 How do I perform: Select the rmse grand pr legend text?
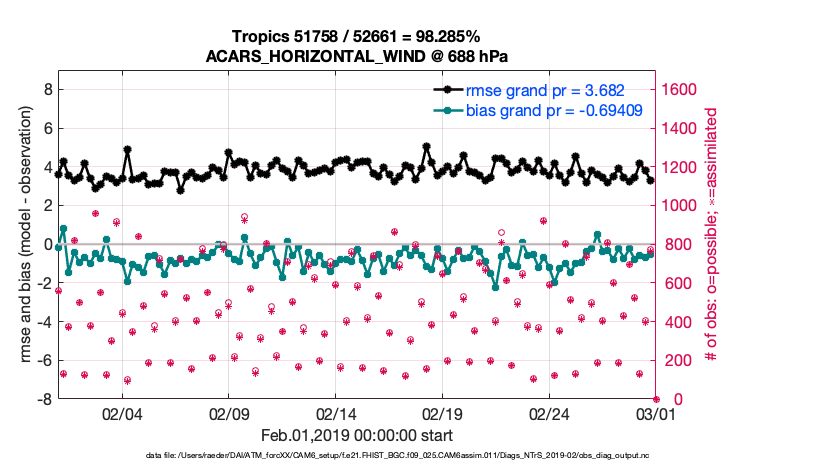[x=546, y=90]
